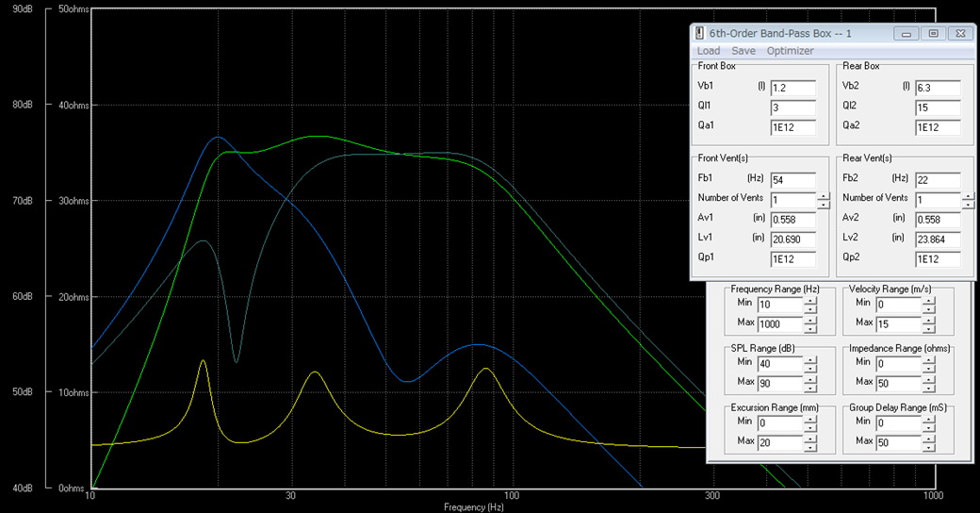The width and height of the screenshot is (980, 513).
Task: Select the Fb2 rear vent frequency field
Action: click(x=937, y=180)
